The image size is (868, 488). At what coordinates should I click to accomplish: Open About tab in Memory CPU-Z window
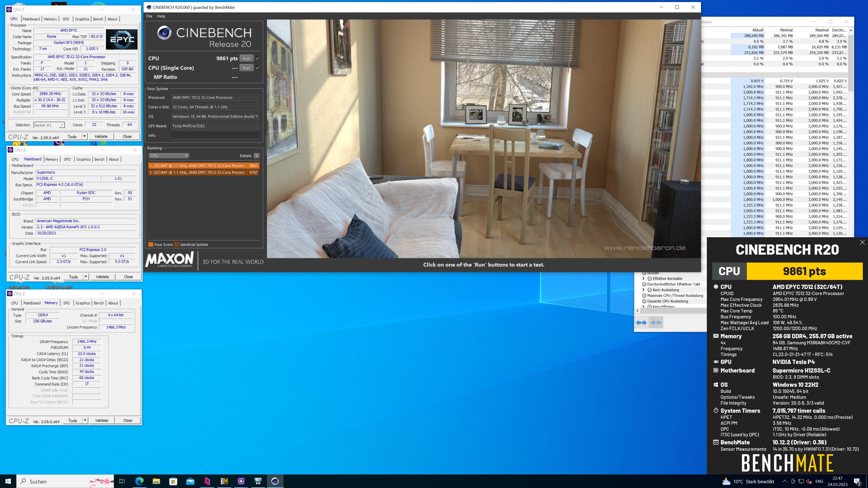coord(113,303)
